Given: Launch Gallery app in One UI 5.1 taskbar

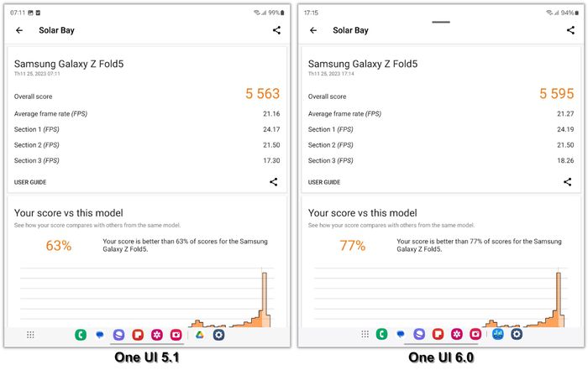Looking at the screenshot, I should tap(157, 335).
